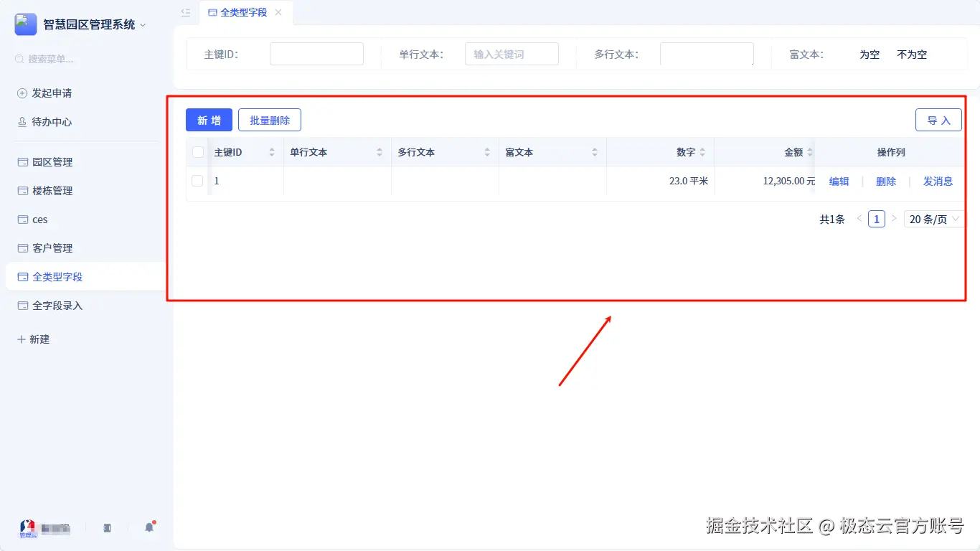Click the bottom sidebar panel icon

[107, 528]
